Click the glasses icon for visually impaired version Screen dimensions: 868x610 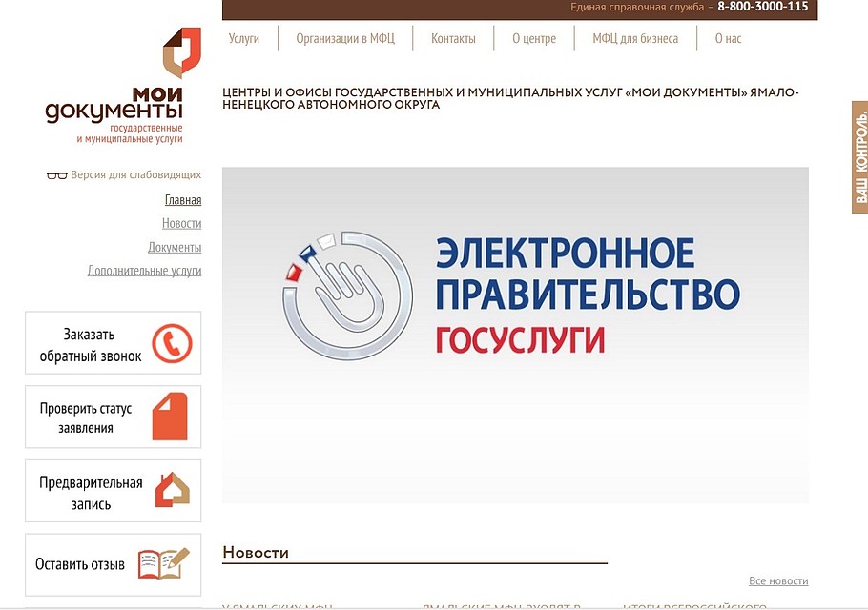coord(57,175)
